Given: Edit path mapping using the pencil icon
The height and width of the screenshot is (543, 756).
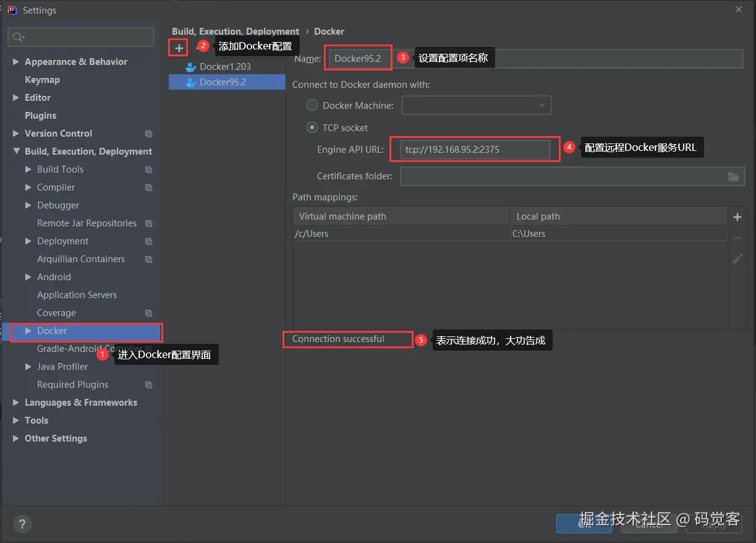Looking at the screenshot, I should pos(737,259).
